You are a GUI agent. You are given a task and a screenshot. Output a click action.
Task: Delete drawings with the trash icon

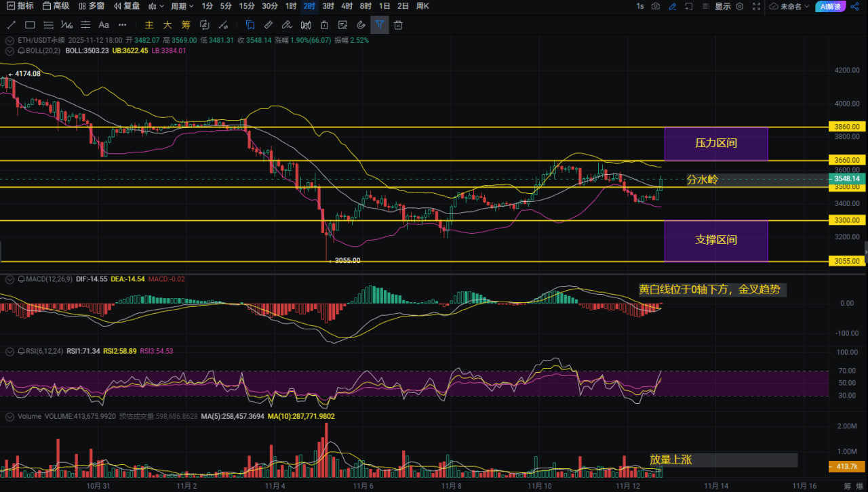[398, 25]
